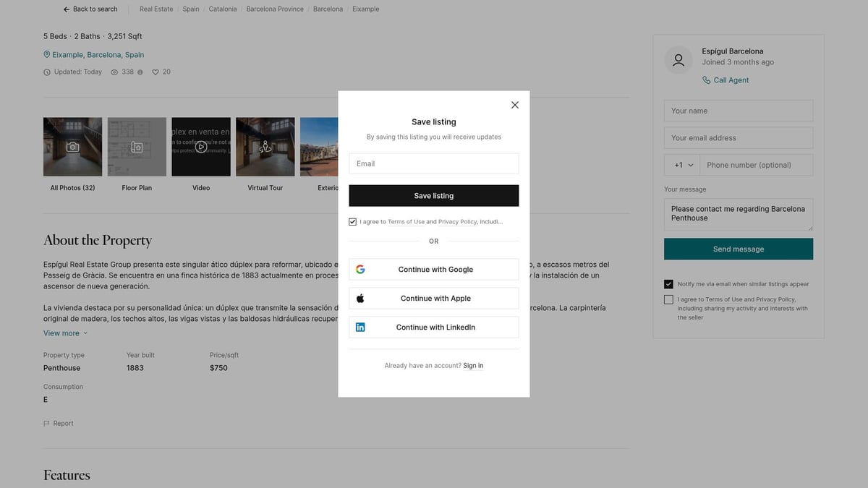This screenshot has width=868, height=488.
Task: Click the Google logo icon
Action: coord(360,270)
